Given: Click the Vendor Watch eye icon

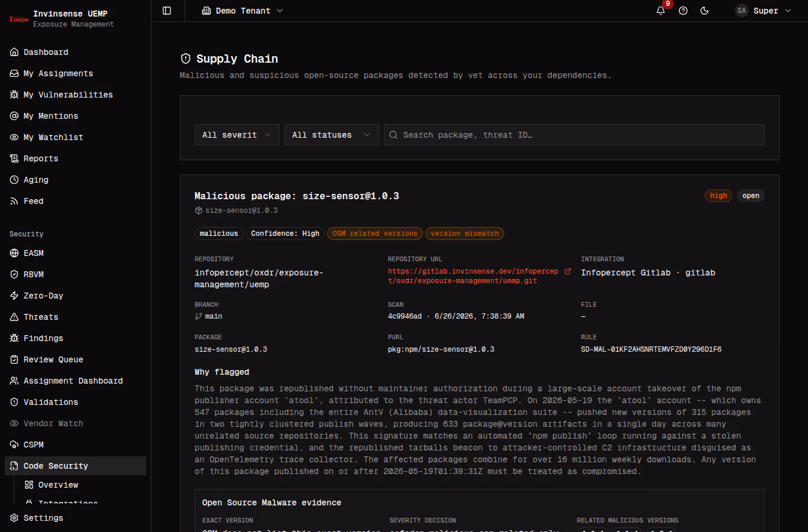Looking at the screenshot, I should (x=14, y=423).
